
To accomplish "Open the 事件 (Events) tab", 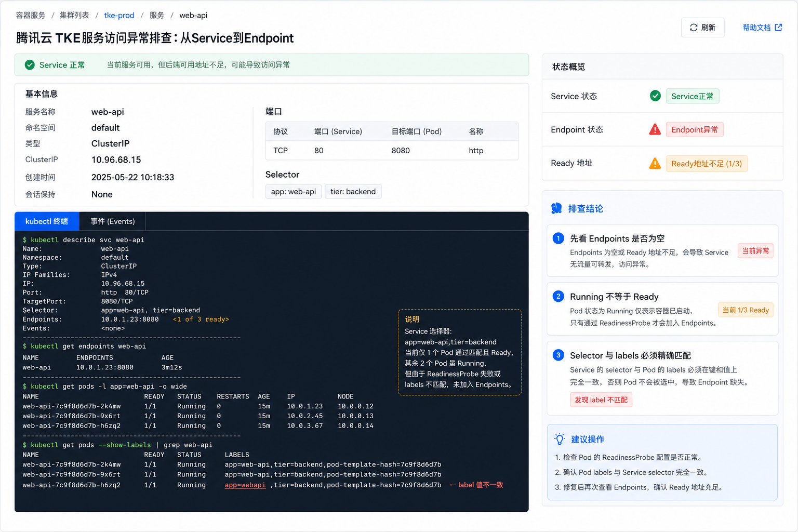I will 113,221.
